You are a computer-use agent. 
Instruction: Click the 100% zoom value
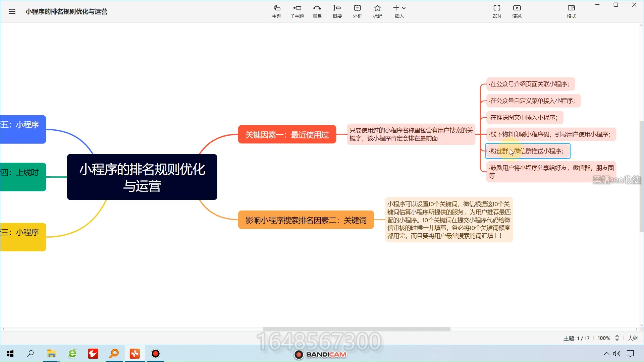point(604,338)
